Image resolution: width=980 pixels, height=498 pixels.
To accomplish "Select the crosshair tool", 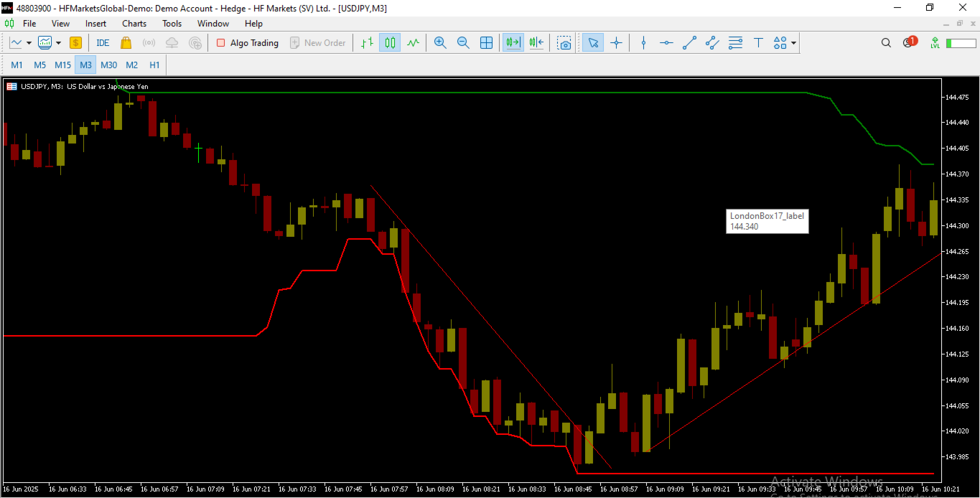I will (616, 43).
